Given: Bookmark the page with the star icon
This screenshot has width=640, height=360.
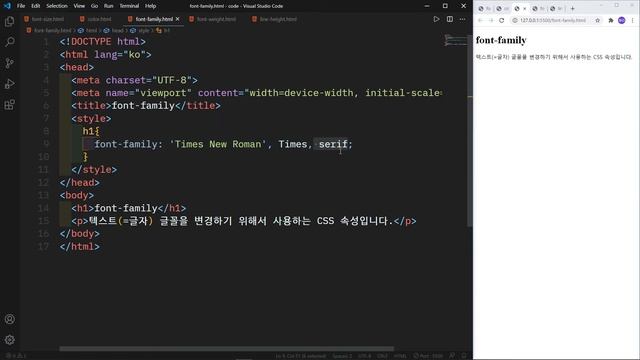Looking at the screenshot, I should (x=598, y=20).
